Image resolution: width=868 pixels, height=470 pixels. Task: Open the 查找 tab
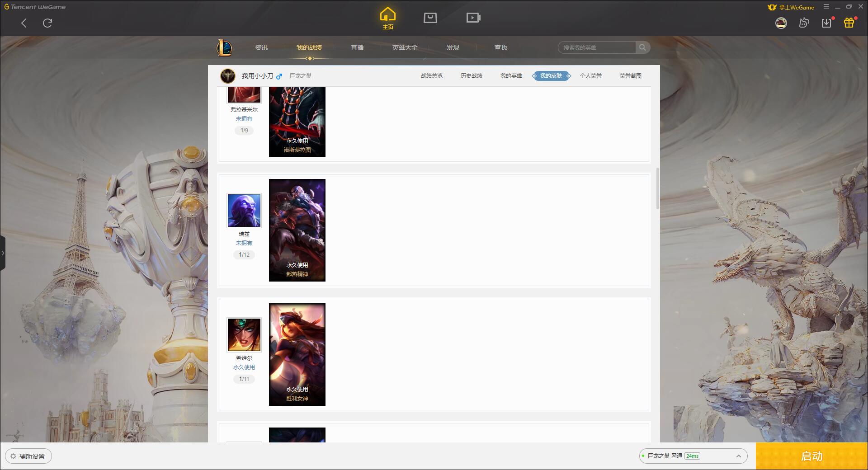tap(501, 47)
